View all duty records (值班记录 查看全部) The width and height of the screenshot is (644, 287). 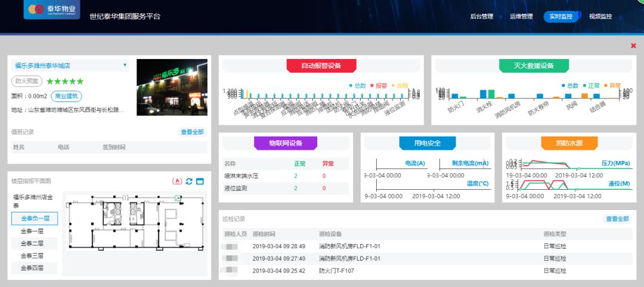pyautogui.click(x=192, y=132)
